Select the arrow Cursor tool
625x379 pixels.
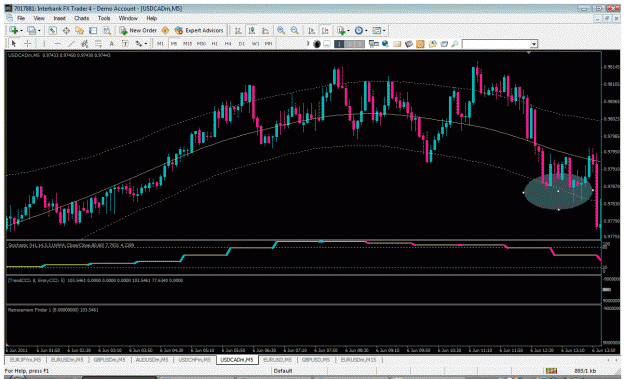14,43
